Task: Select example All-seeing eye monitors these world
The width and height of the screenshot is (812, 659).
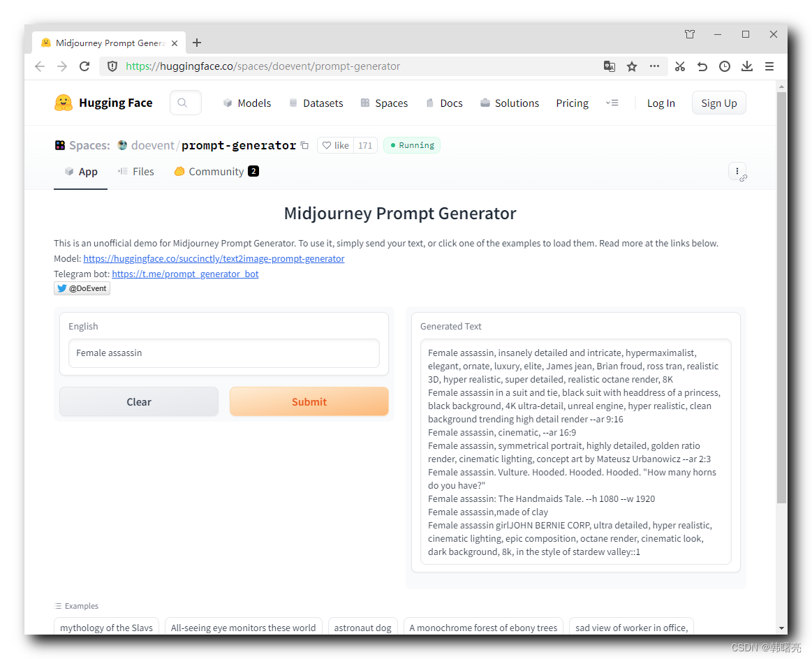Action: tap(244, 627)
